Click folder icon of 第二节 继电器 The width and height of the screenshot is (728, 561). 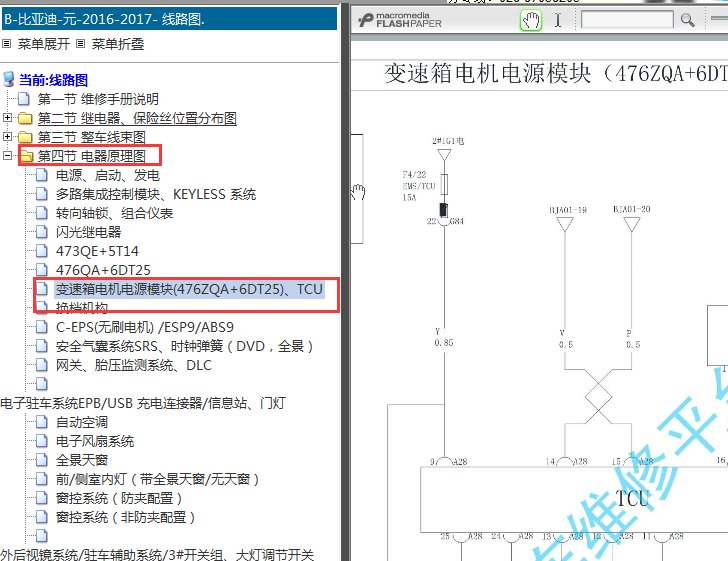click(x=25, y=118)
